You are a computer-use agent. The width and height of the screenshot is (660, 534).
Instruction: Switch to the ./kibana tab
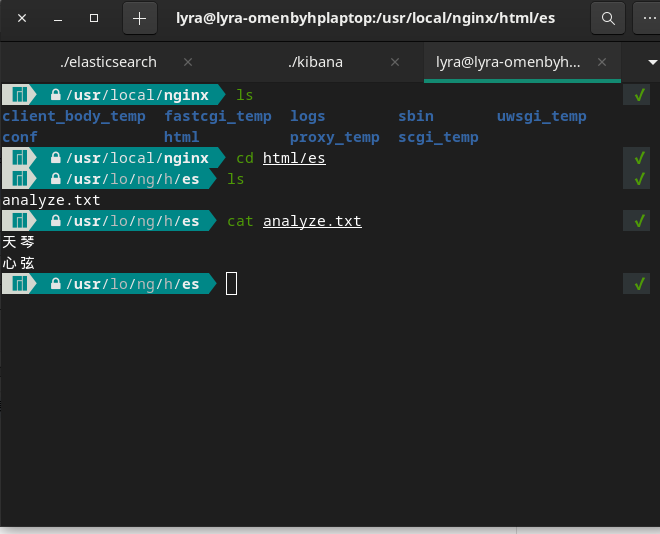315,62
